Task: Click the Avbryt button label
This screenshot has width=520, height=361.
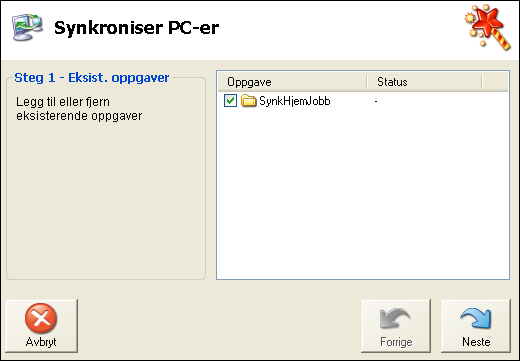Action: 41,342
